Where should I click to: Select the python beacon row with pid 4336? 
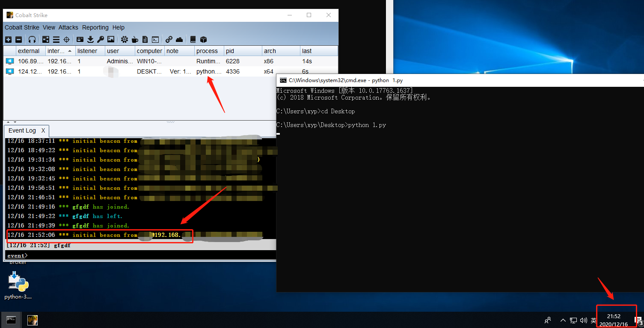171,71
